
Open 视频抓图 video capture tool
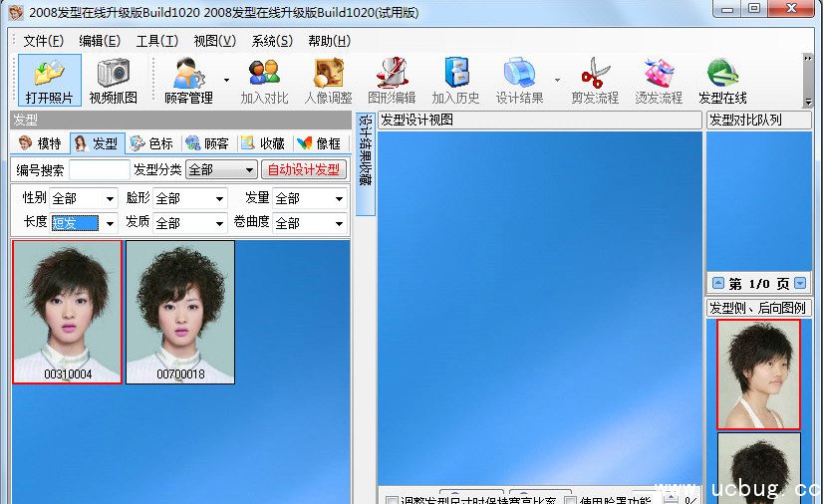(x=114, y=80)
